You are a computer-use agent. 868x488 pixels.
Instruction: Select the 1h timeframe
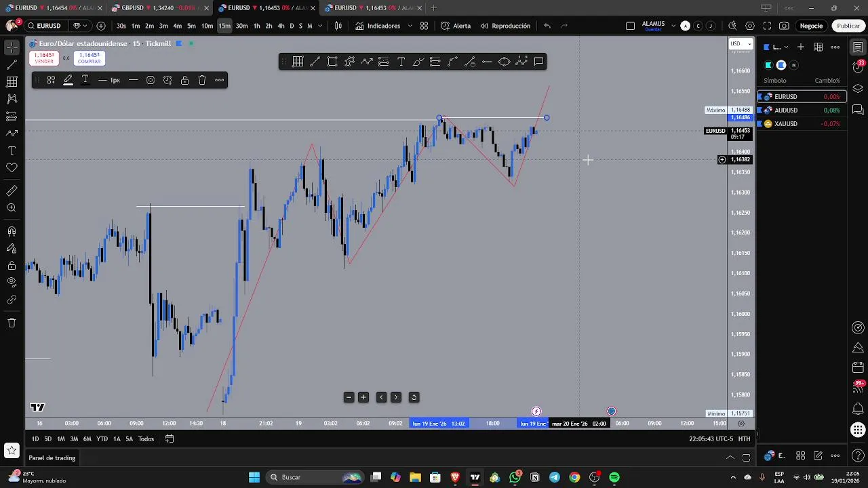pyautogui.click(x=256, y=26)
